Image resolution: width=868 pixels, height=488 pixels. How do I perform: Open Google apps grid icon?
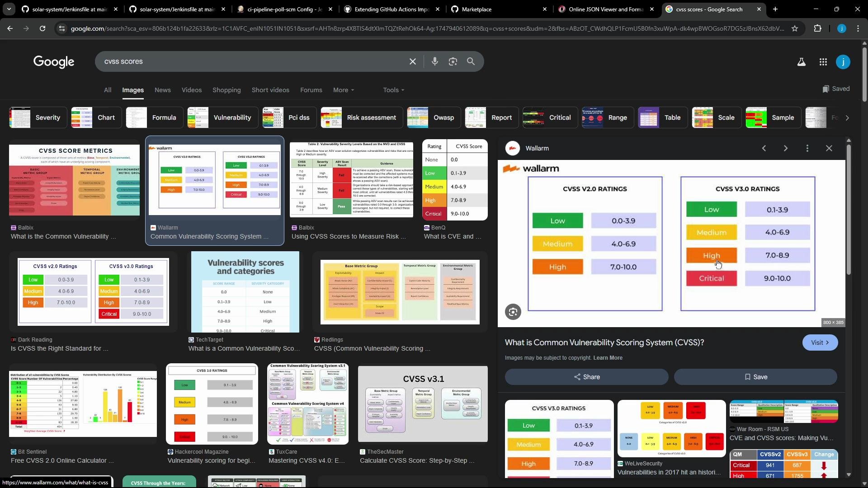coord(823,62)
